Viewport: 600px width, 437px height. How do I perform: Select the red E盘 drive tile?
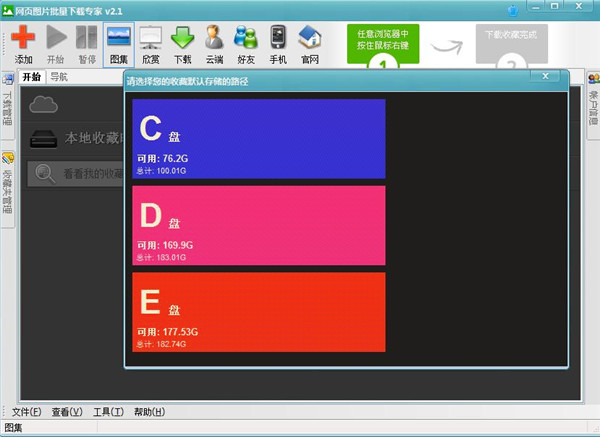[x=259, y=312]
